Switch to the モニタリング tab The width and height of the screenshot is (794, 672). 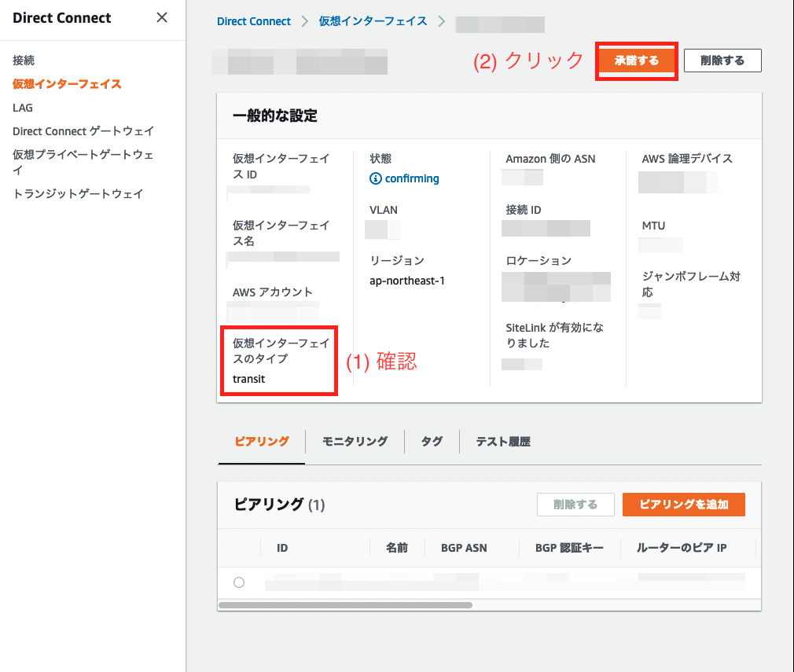coord(354,442)
